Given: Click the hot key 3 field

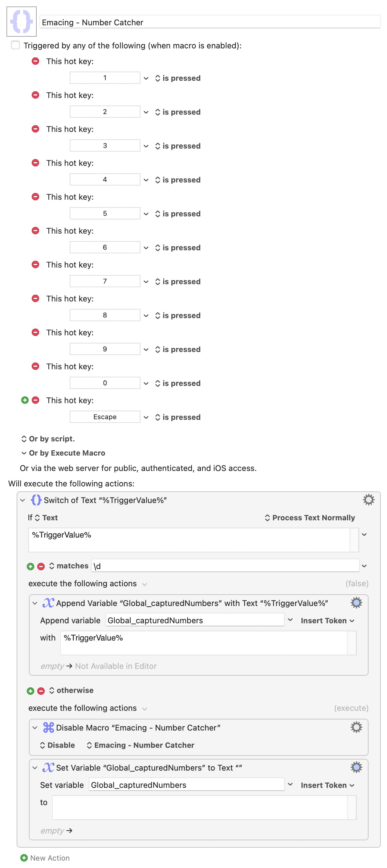Looking at the screenshot, I should 105,145.
